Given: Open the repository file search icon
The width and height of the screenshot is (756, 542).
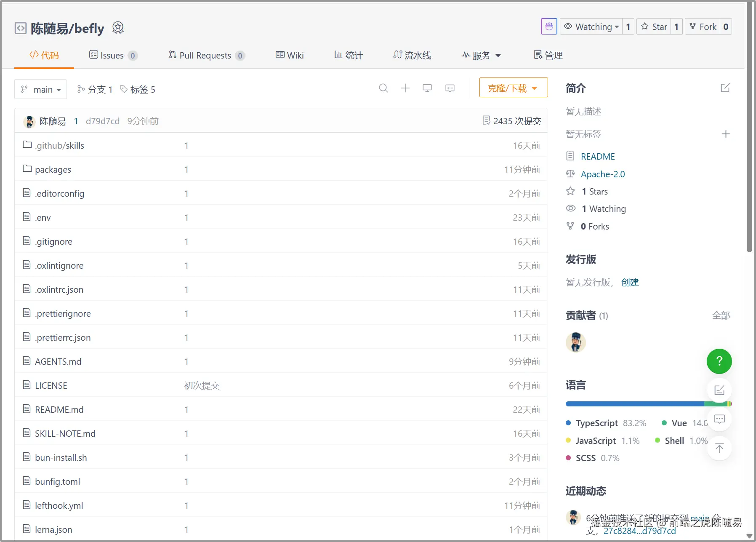Looking at the screenshot, I should [383, 88].
